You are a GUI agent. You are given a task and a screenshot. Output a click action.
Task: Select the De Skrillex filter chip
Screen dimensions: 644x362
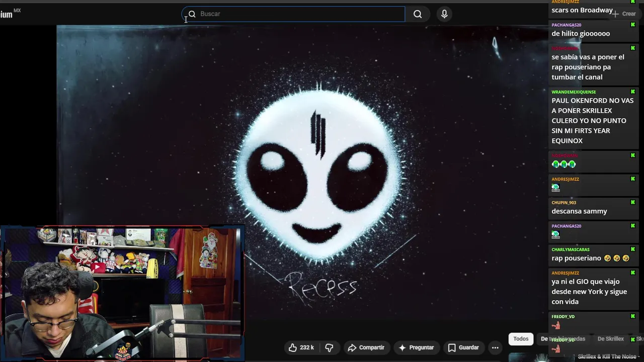[610, 339]
